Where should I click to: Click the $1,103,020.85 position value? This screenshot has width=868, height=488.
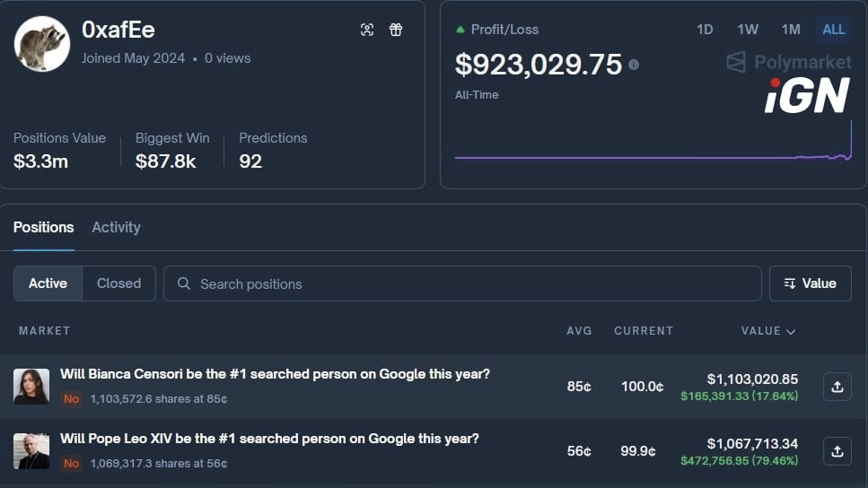[x=752, y=379]
